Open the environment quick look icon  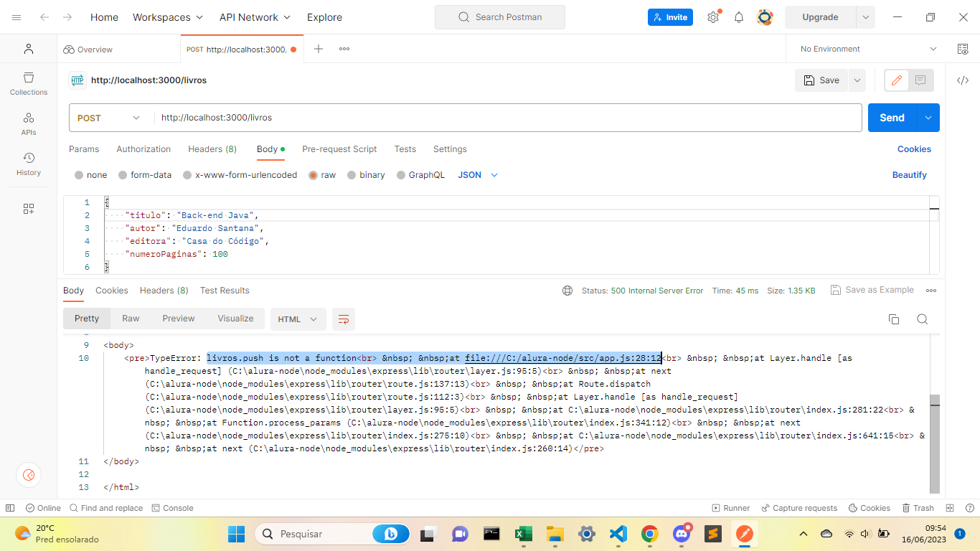click(963, 49)
